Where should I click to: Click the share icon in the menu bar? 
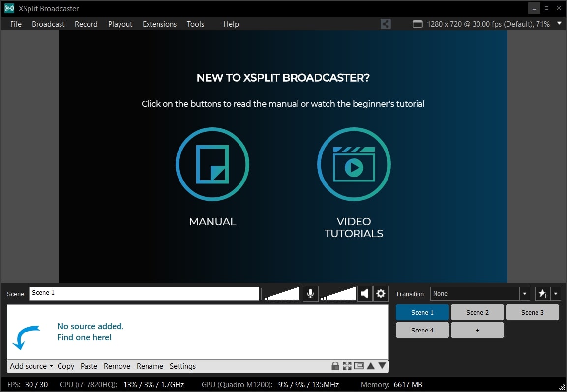[x=386, y=24]
